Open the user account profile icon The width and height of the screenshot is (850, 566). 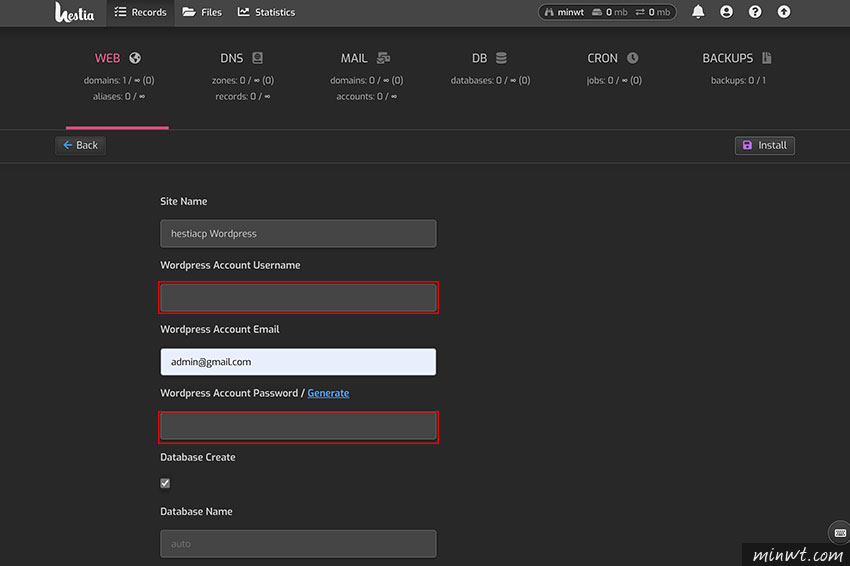click(726, 12)
